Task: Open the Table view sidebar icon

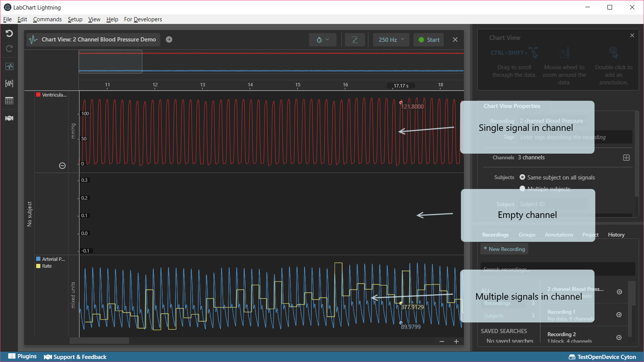Action: 9,100
